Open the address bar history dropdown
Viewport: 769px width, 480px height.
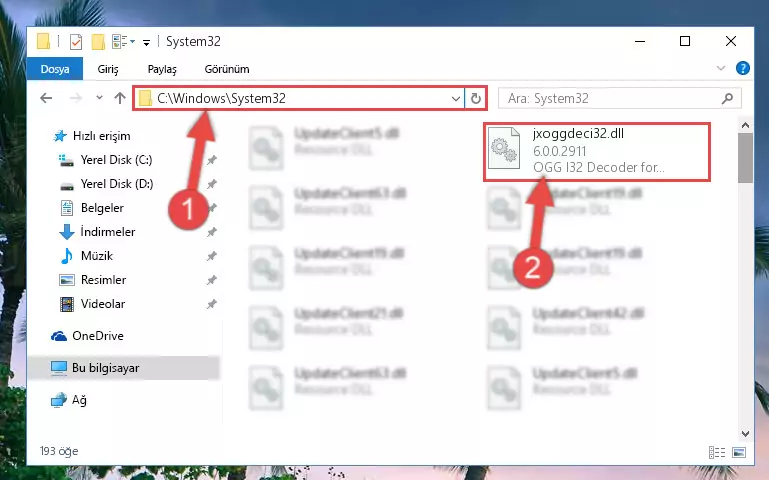(x=456, y=99)
